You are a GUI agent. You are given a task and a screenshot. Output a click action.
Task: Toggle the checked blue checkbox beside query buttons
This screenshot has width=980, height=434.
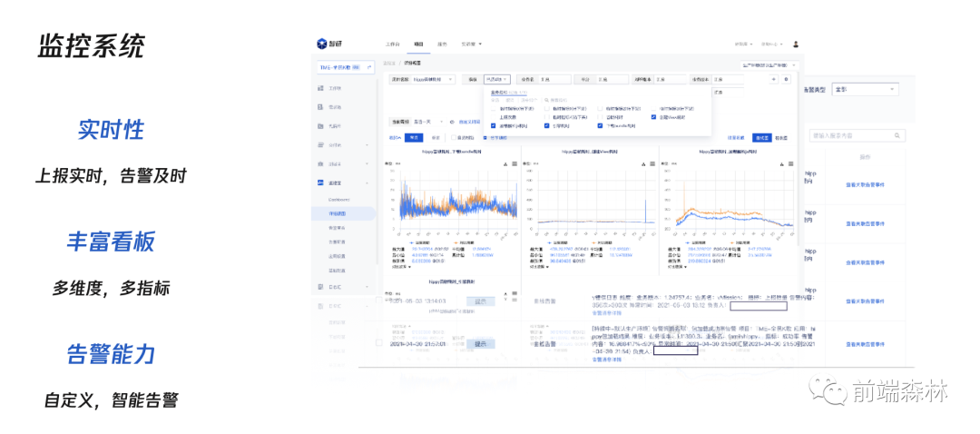[485, 138]
